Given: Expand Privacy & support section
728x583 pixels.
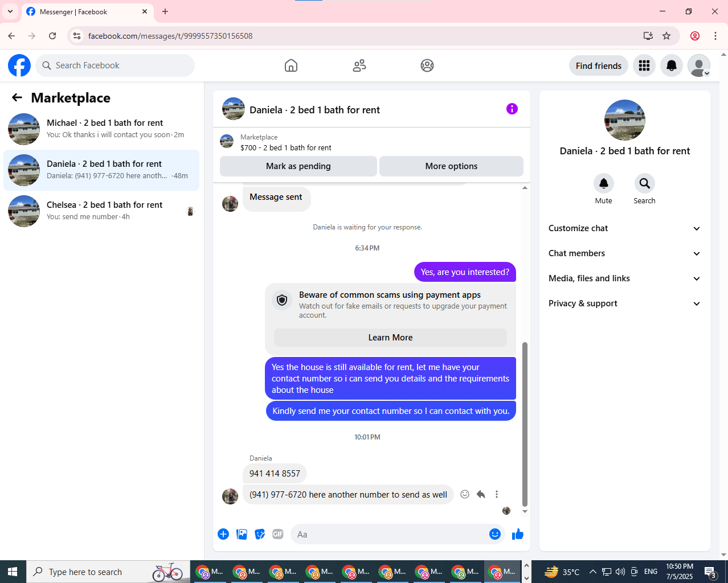Looking at the screenshot, I should pyautogui.click(x=625, y=303).
